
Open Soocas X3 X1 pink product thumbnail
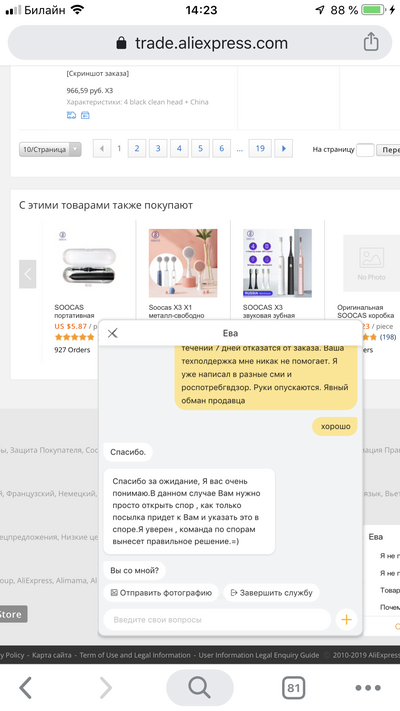click(183, 263)
